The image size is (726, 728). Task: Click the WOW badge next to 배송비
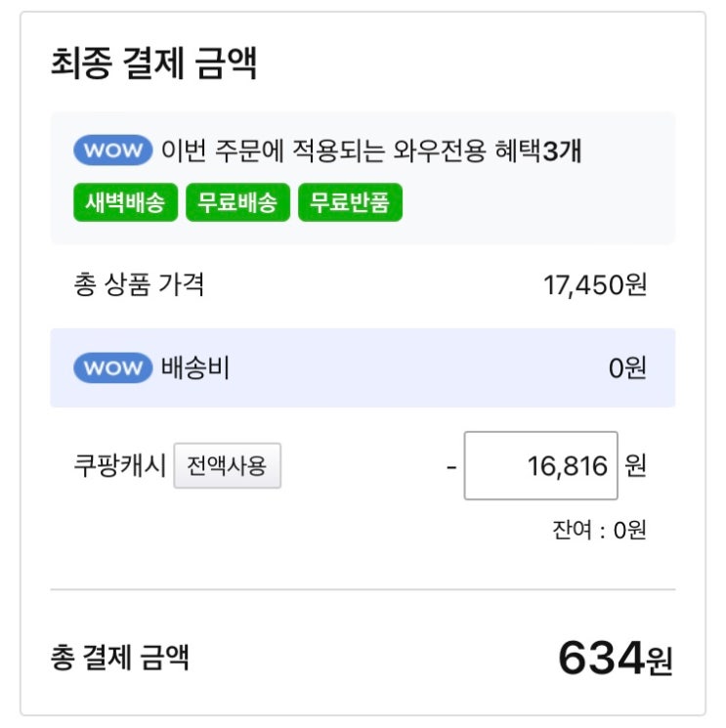click(x=112, y=367)
